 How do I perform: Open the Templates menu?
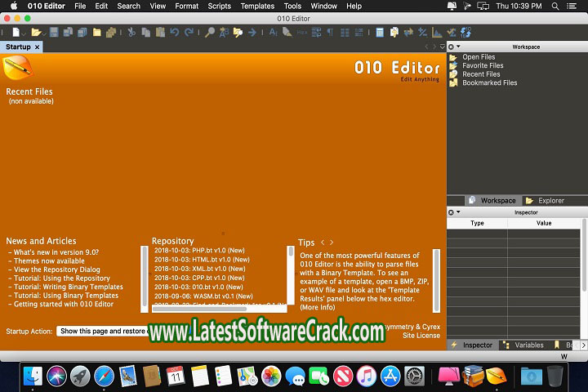pyautogui.click(x=257, y=6)
